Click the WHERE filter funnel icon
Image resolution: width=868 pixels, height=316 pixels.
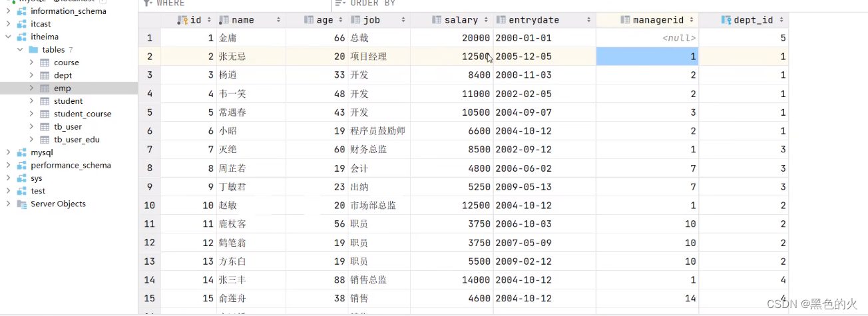tap(148, 3)
